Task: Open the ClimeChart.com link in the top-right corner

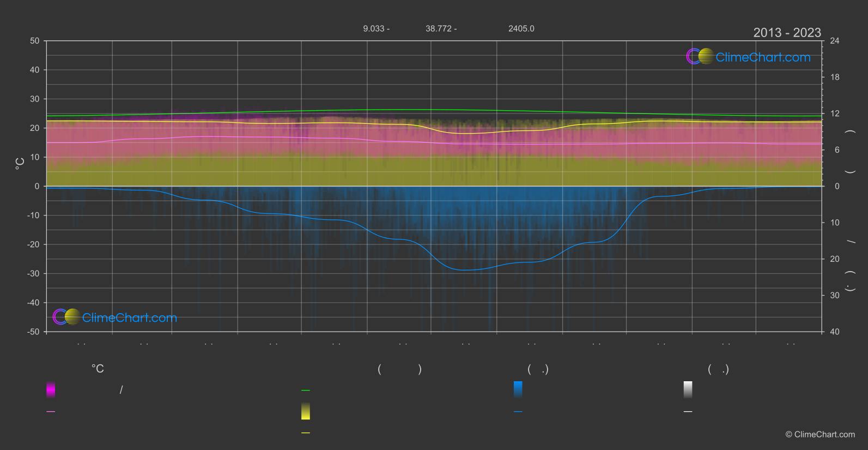Action: (763, 57)
